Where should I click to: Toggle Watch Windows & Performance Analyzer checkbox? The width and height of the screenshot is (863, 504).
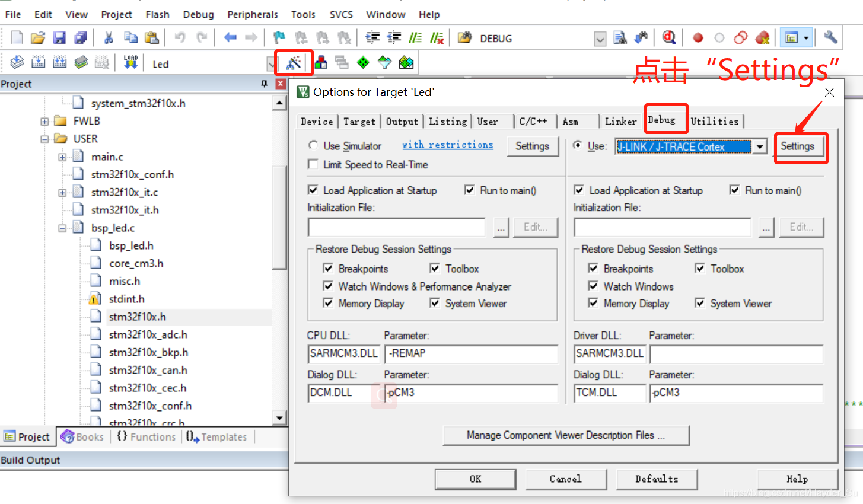point(328,286)
